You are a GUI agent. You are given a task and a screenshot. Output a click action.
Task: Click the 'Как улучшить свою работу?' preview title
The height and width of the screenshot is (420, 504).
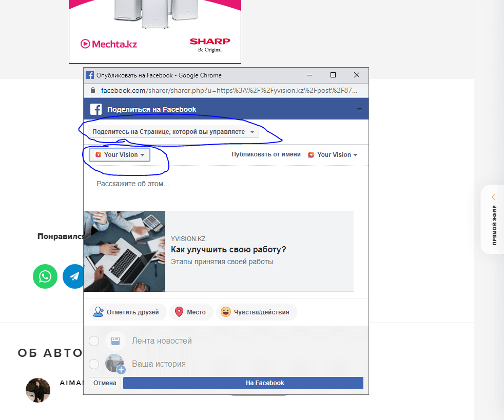point(228,250)
